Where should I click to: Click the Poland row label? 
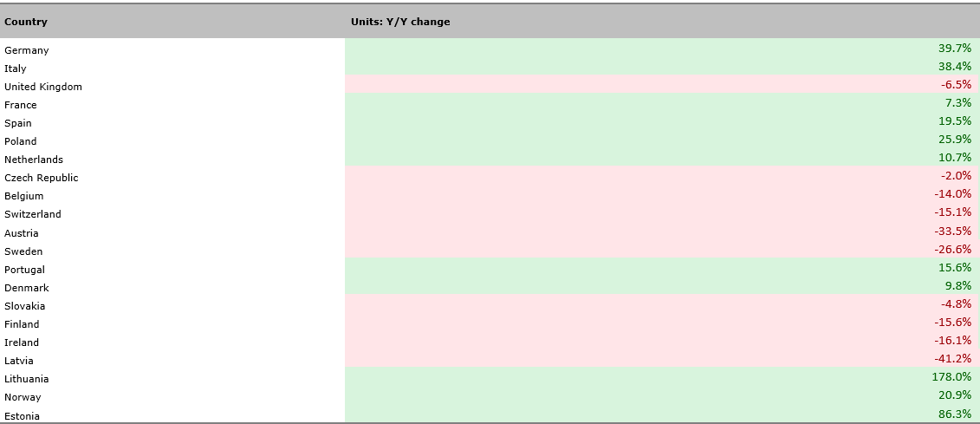click(21, 141)
